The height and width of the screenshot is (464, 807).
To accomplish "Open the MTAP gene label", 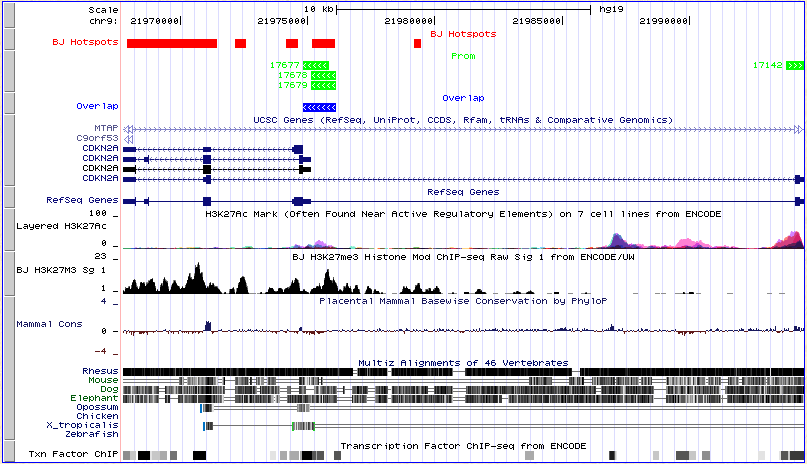I will pyautogui.click(x=105, y=129).
